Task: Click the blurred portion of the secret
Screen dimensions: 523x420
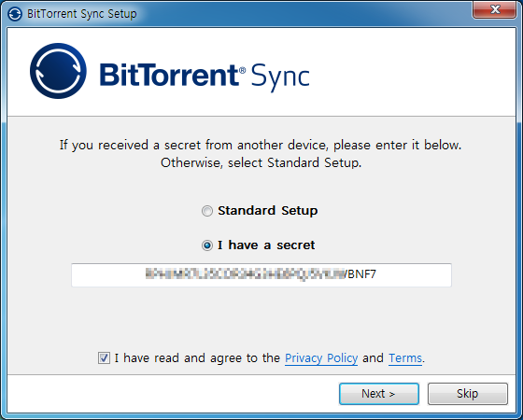Action: pyautogui.click(x=245, y=274)
